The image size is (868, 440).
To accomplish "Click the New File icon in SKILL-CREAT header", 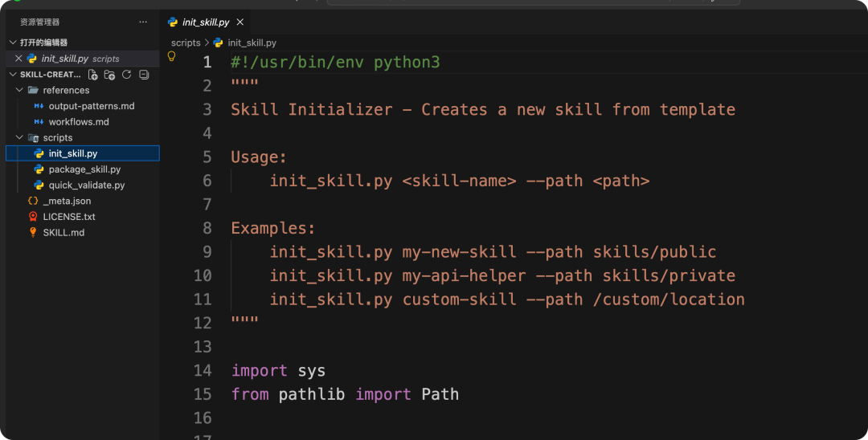I will pos(92,75).
